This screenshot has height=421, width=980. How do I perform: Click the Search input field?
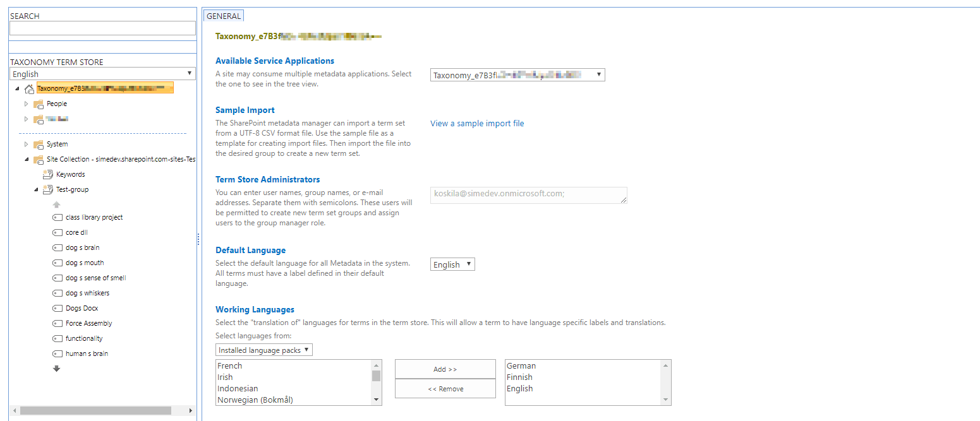click(x=103, y=28)
